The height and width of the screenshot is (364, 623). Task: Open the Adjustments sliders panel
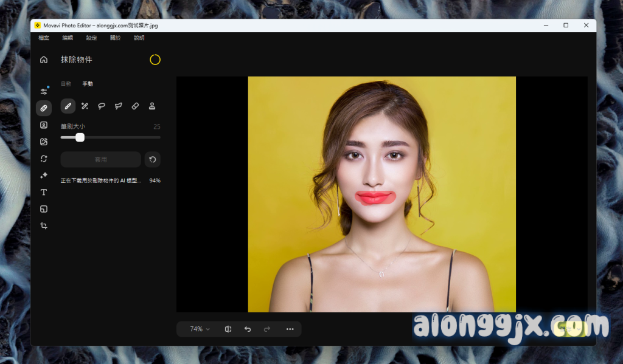44,91
